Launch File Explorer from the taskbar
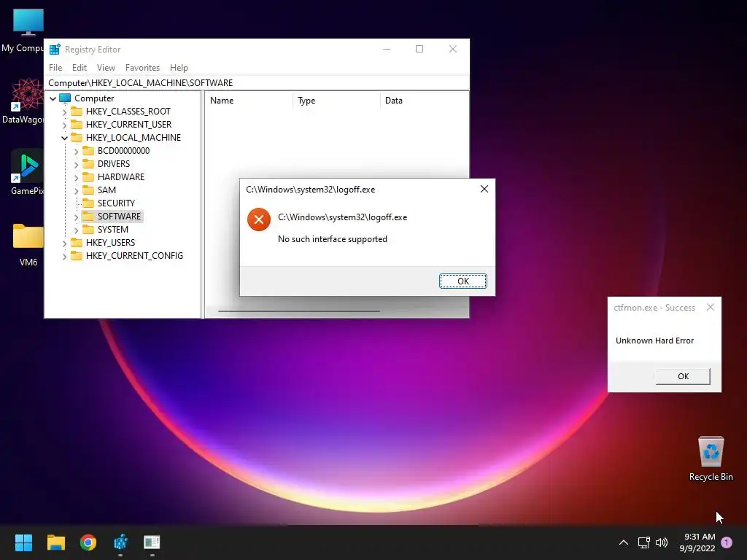 click(x=55, y=542)
